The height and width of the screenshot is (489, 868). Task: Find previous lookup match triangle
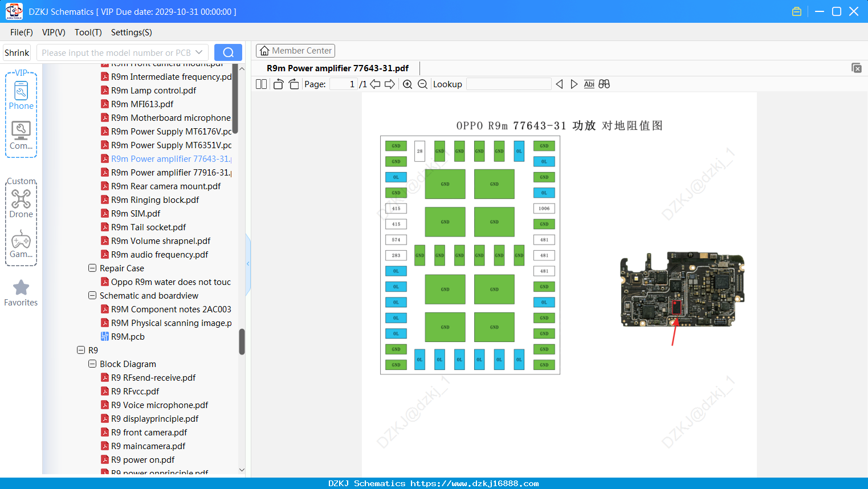(x=559, y=84)
